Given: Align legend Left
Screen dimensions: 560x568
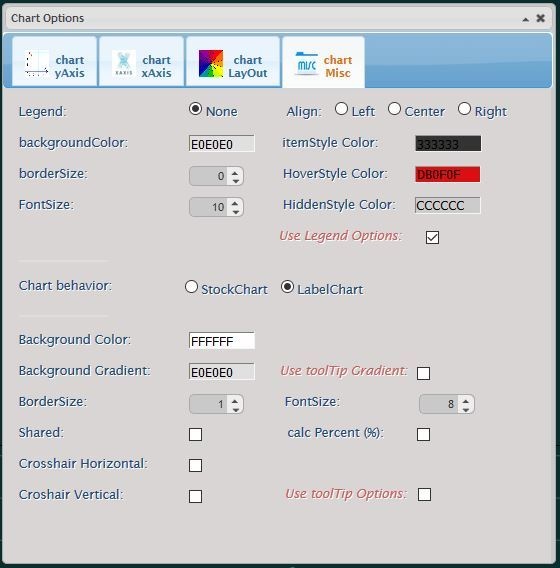Looking at the screenshot, I should tap(341, 109).
